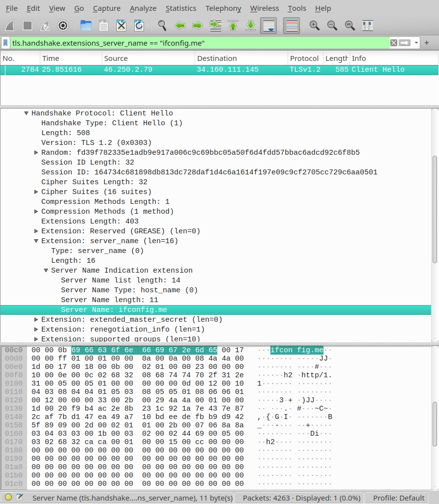Jump to the last packet

[x=250, y=26]
